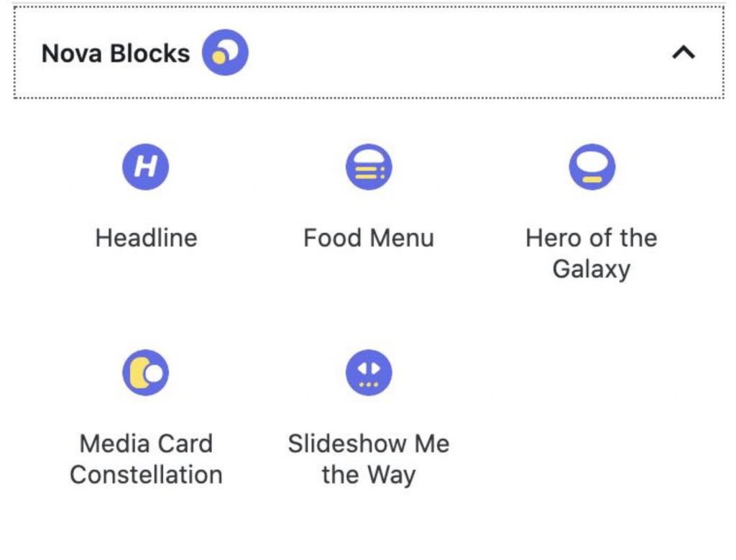
Task: Click the Nova Blocks header label
Action: tap(116, 53)
